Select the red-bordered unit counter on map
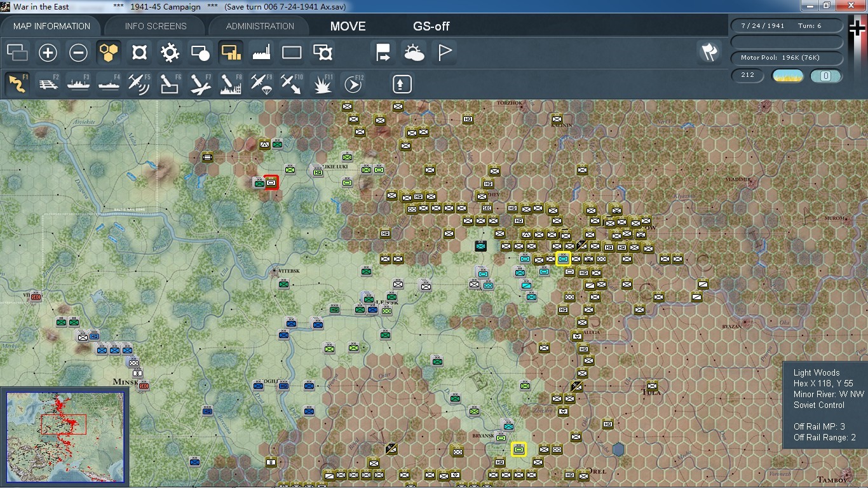868x488 pixels. tap(271, 182)
